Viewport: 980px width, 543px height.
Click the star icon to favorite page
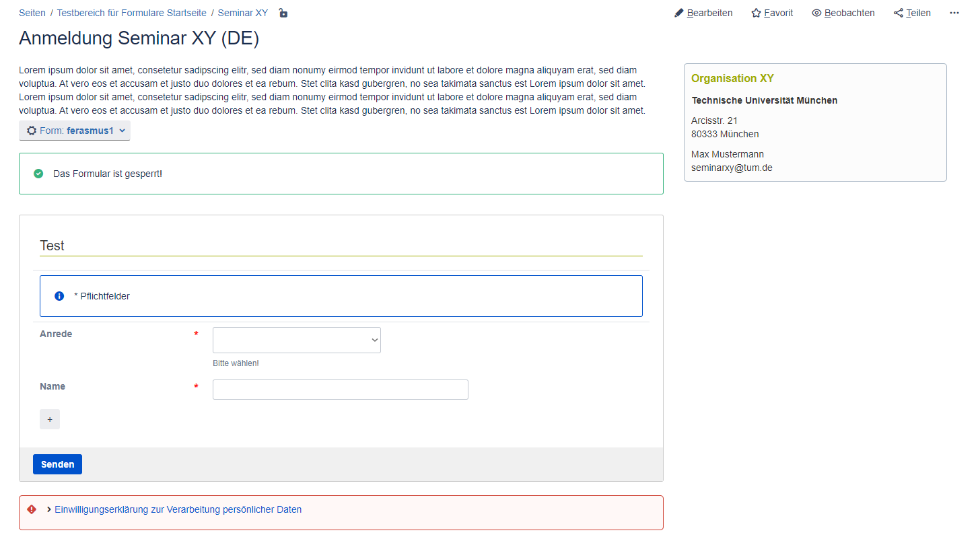(x=756, y=13)
